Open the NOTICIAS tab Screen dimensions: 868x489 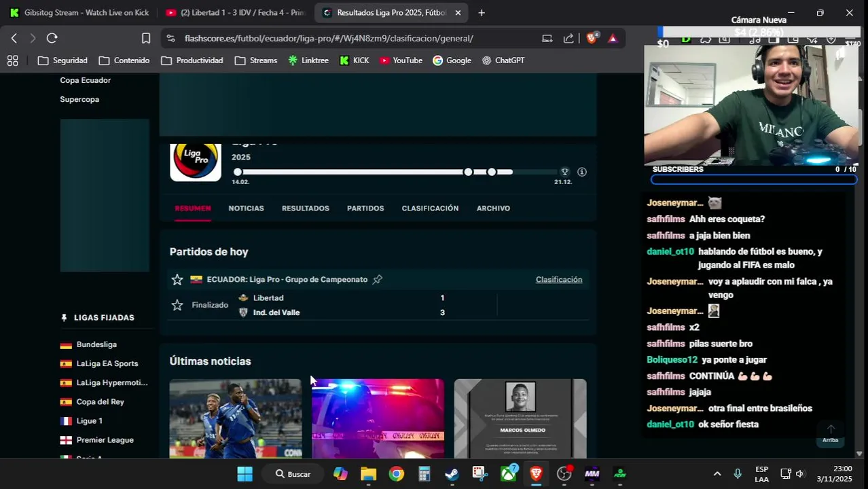(247, 209)
